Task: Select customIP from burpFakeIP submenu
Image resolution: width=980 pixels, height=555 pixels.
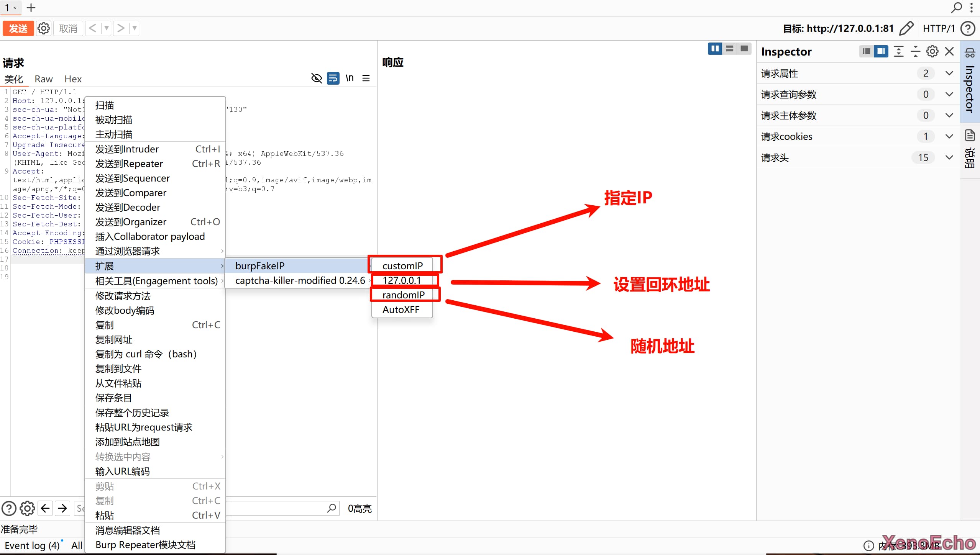Action: click(402, 266)
